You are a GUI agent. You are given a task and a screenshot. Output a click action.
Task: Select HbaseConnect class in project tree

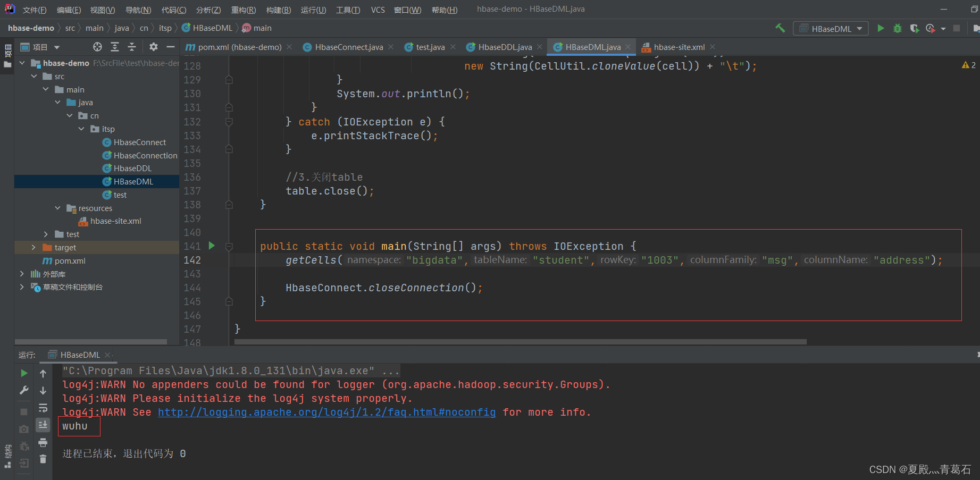point(140,142)
